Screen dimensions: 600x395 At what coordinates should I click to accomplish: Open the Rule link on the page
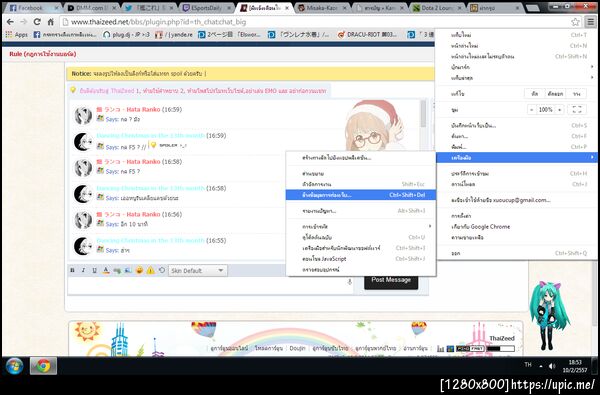click(x=42, y=54)
